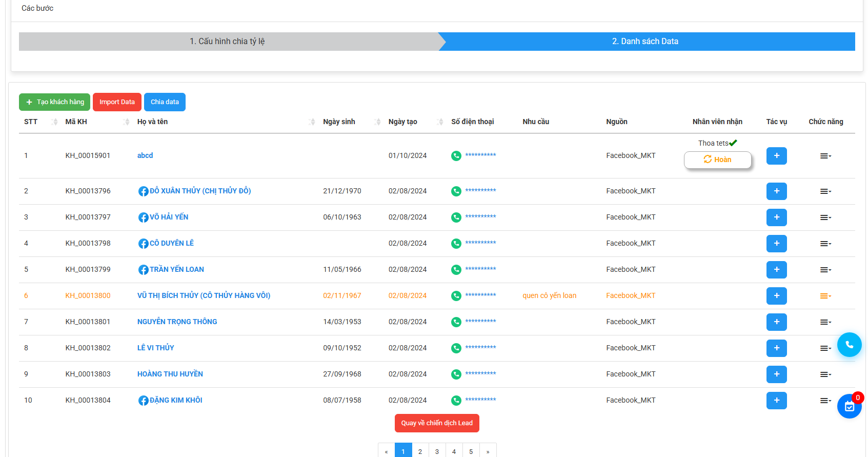The image size is (868, 457).
Task: Open customer VŨ THỊ BÍCH THỦY link
Action: click(204, 295)
